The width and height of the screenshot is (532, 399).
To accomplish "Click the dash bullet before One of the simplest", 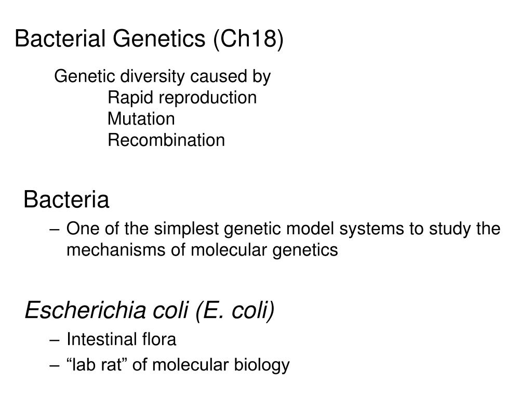I will [x=55, y=229].
